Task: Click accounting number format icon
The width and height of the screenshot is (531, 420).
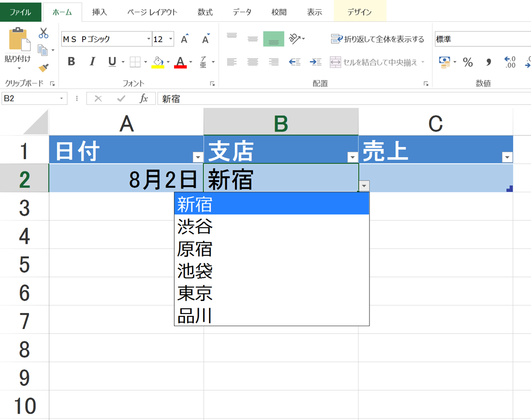Action: coord(444,62)
